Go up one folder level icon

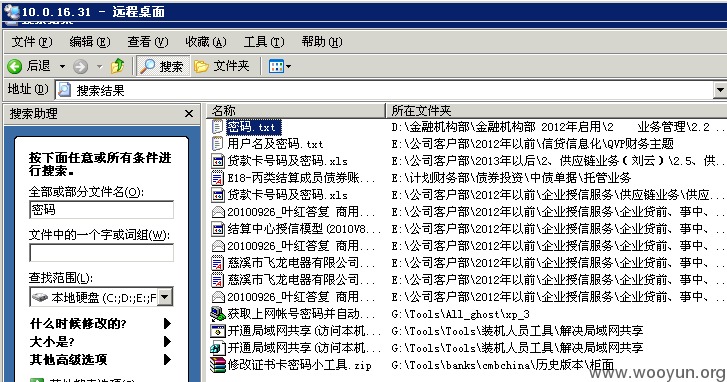point(117,66)
